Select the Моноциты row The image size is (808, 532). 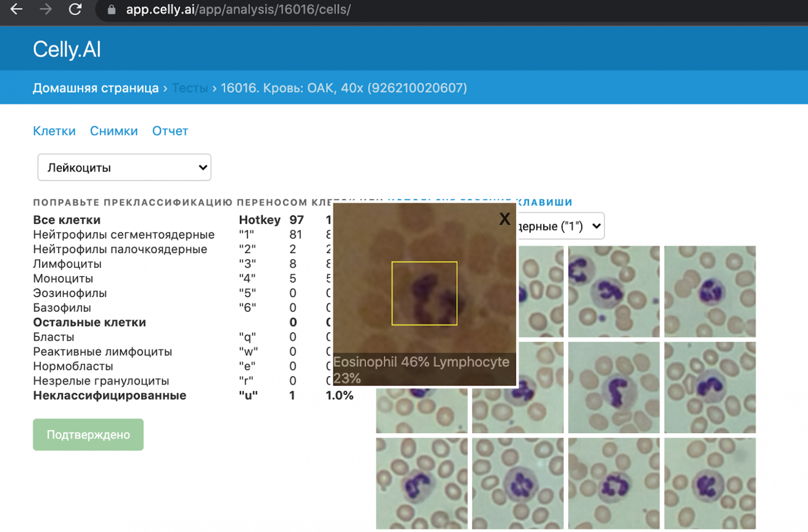(63, 278)
